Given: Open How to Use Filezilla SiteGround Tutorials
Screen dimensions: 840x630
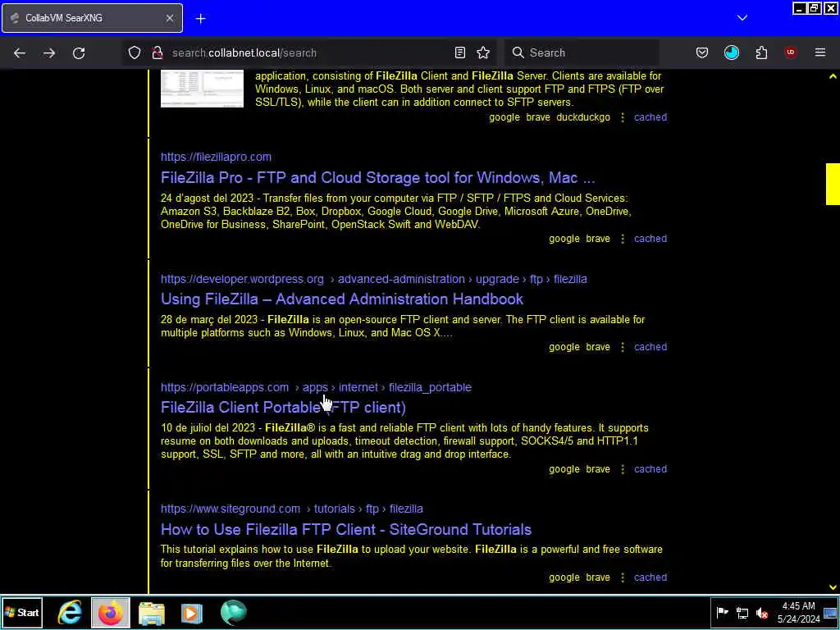Looking at the screenshot, I should tap(345, 529).
